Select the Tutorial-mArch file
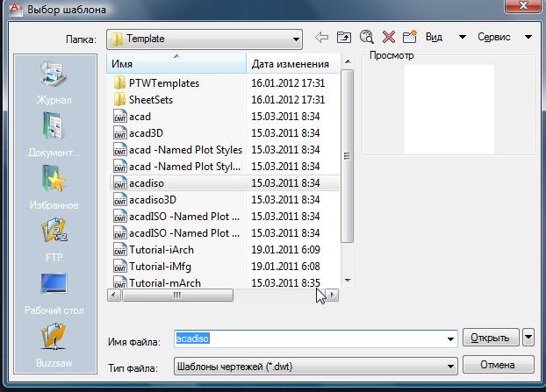 click(165, 282)
